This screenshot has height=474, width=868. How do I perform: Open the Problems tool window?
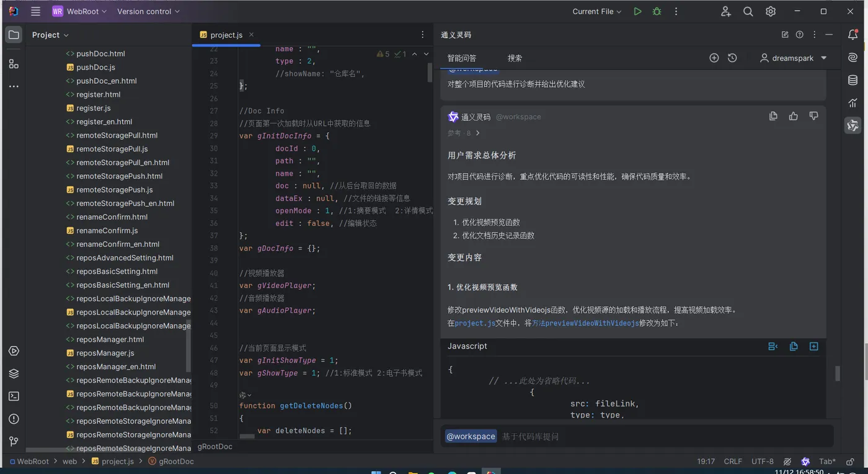(14, 419)
